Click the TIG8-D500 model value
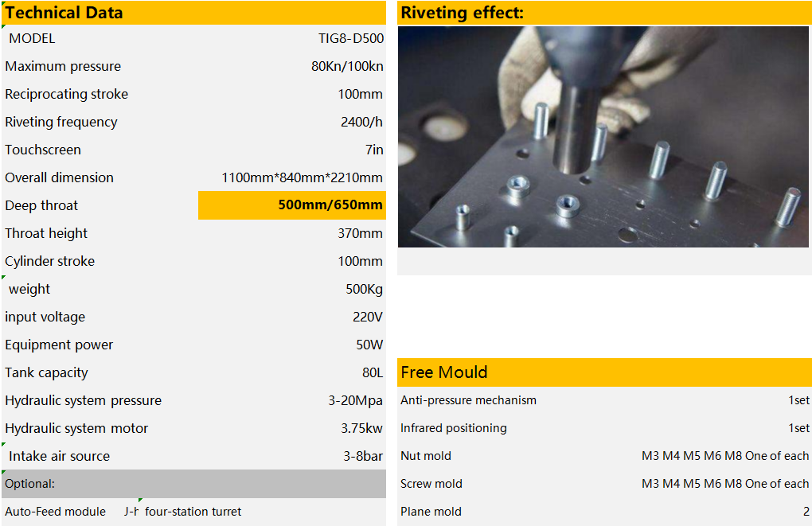 pos(350,38)
